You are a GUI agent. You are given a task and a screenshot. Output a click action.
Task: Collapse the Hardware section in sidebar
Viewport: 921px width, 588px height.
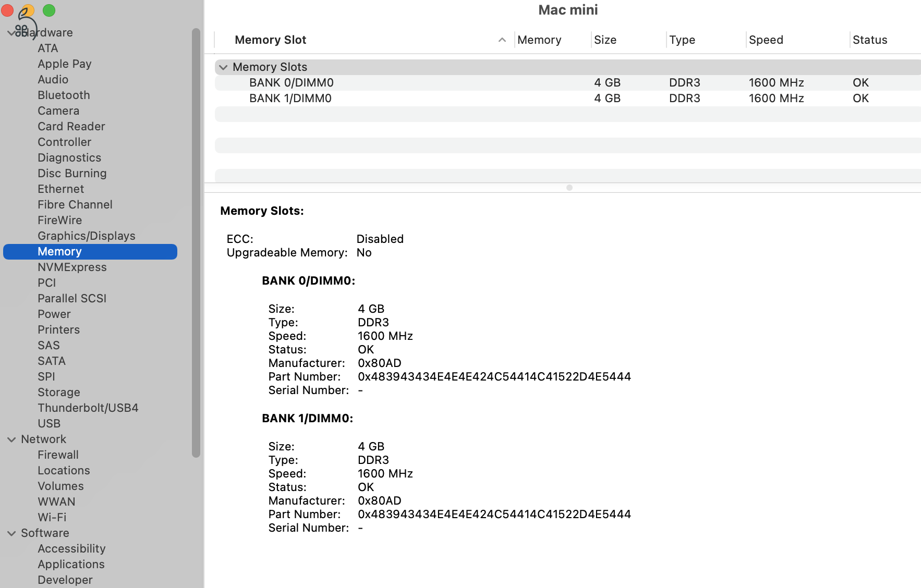pos(11,33)
